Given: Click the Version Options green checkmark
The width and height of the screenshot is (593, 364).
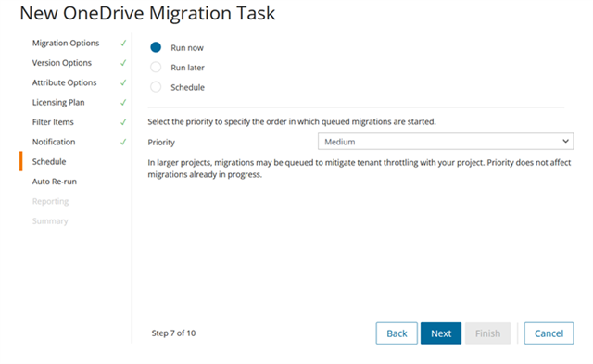Looking at the screenshot, I should click(x=123, y=63).
